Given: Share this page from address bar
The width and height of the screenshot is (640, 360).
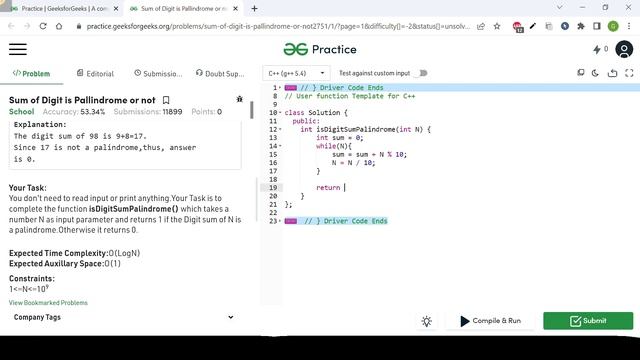Looking at the screenshot, I should [481, 26].
